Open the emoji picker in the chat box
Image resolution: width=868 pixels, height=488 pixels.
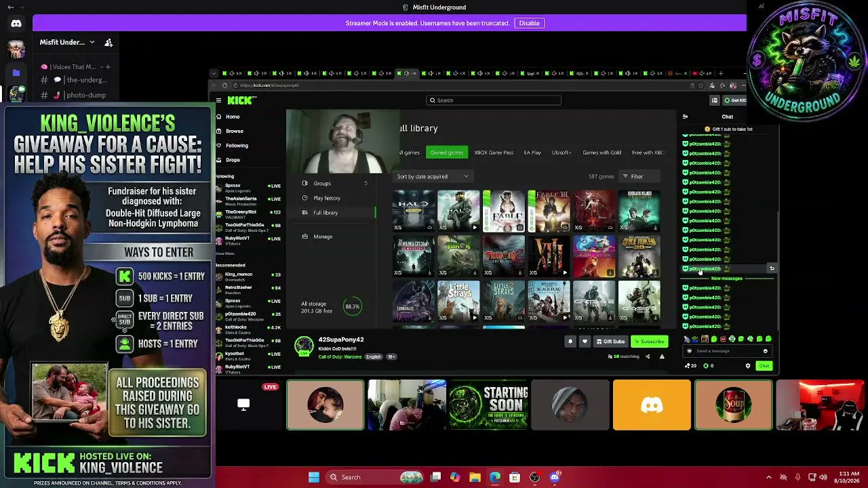tap(765, 351)
